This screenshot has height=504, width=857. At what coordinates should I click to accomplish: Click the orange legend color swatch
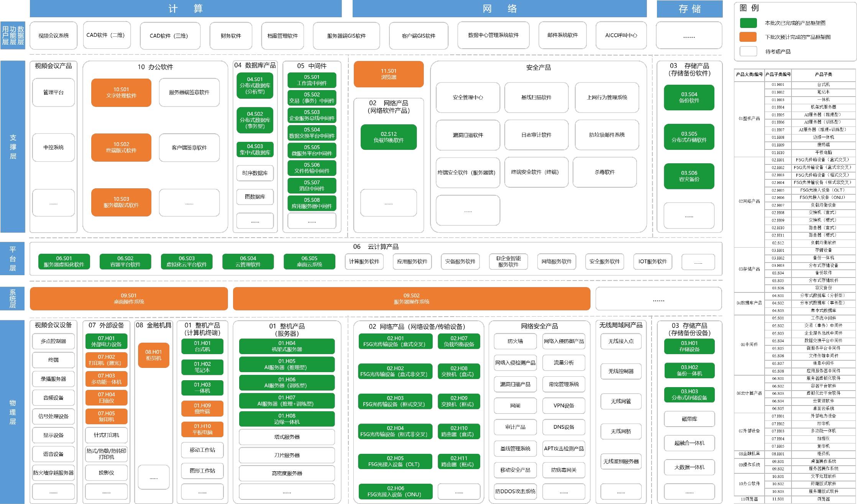pyautogui.click(x=748, y=37)
